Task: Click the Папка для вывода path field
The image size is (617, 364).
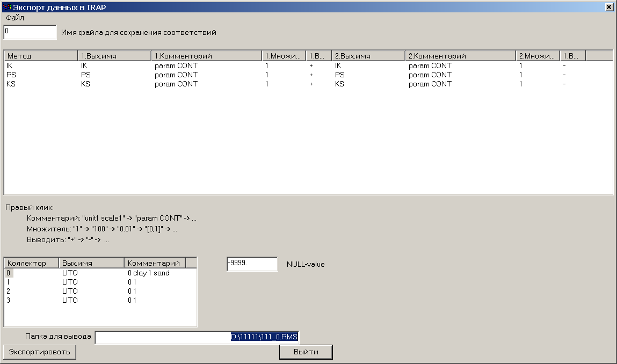Action: point(197,337)
